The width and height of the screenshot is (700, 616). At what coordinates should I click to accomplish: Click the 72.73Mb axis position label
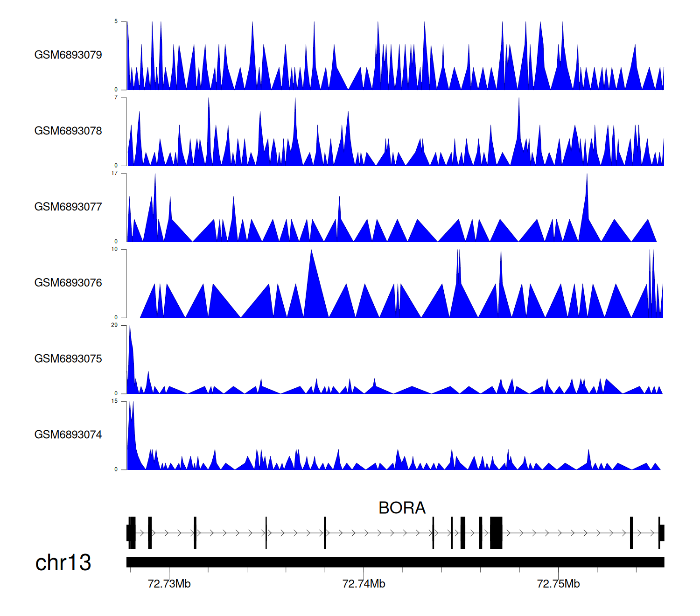(169, 584)
